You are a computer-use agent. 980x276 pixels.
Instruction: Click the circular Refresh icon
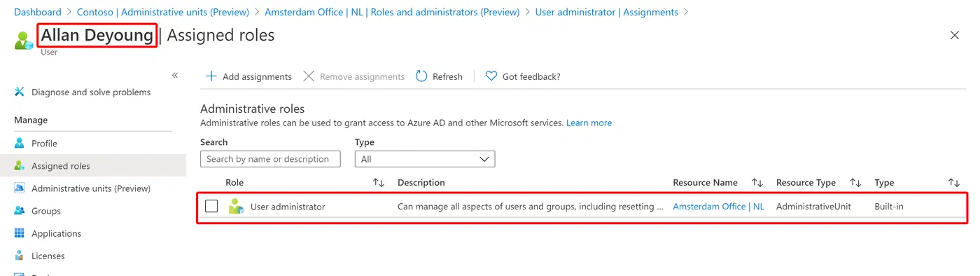pyautogui.click(x=421, y=76)
